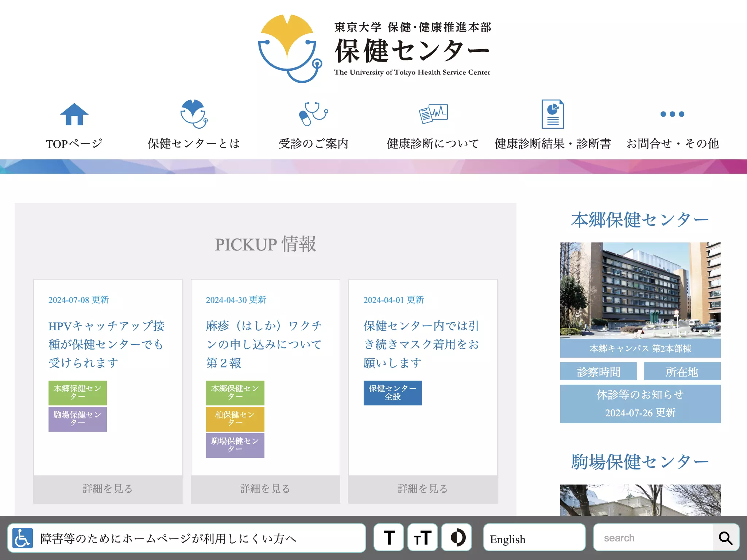This screenshot has width=747, height=560.
Task: Click the purple 駒場保健センター tag in 麻疹 card
Action: coord(235,445)
